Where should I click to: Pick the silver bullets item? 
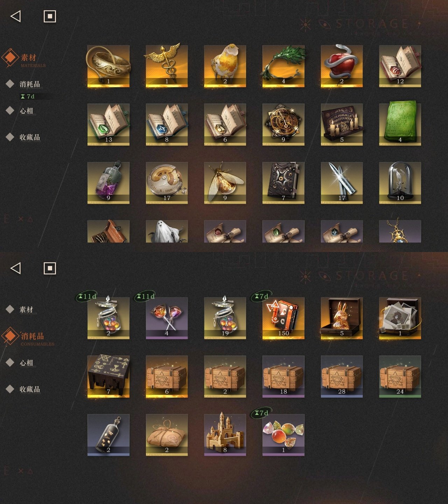(342, 183)
